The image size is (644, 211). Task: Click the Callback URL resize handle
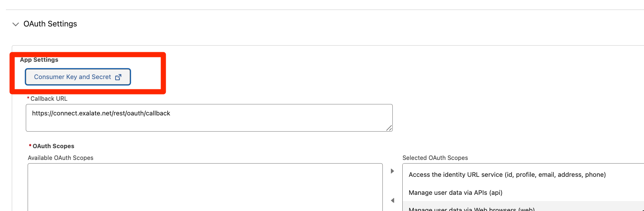(389, 128)
